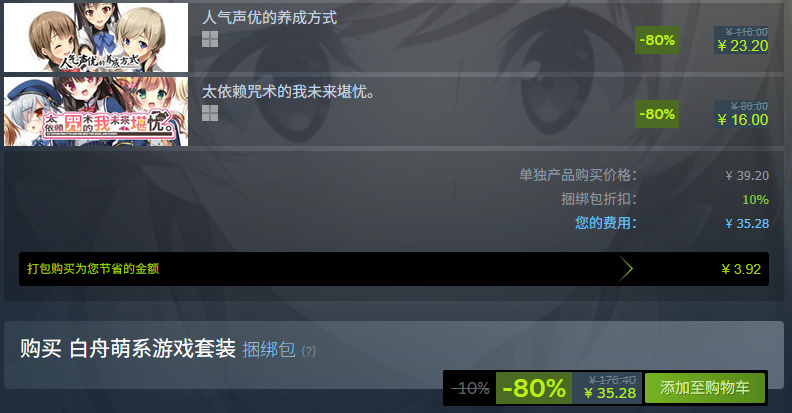The image size is (792, 413).
Task: Click the green chevron arrow in savings bar
Action: [625, 269]
